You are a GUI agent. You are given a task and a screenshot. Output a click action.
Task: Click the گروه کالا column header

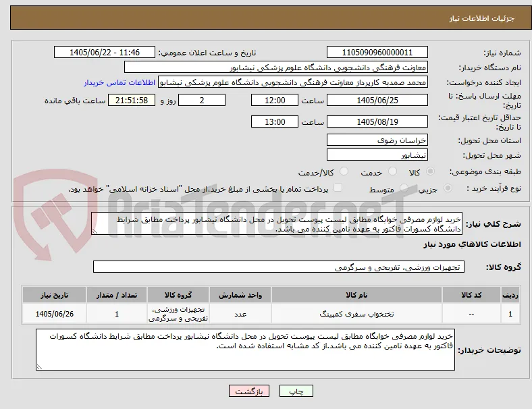(x=178, y=295)
